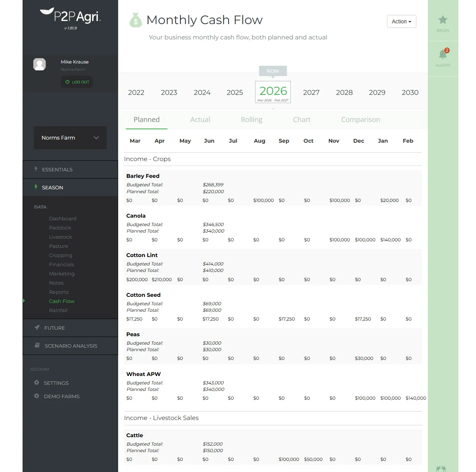Select year 2027 on the timeline
Image resolution: width=476 pixels, height=472 pixels.
[x=311, y=92]
